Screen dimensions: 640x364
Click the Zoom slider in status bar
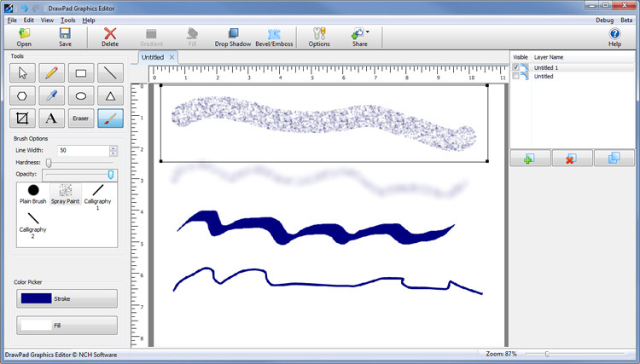tap(547, 355)
